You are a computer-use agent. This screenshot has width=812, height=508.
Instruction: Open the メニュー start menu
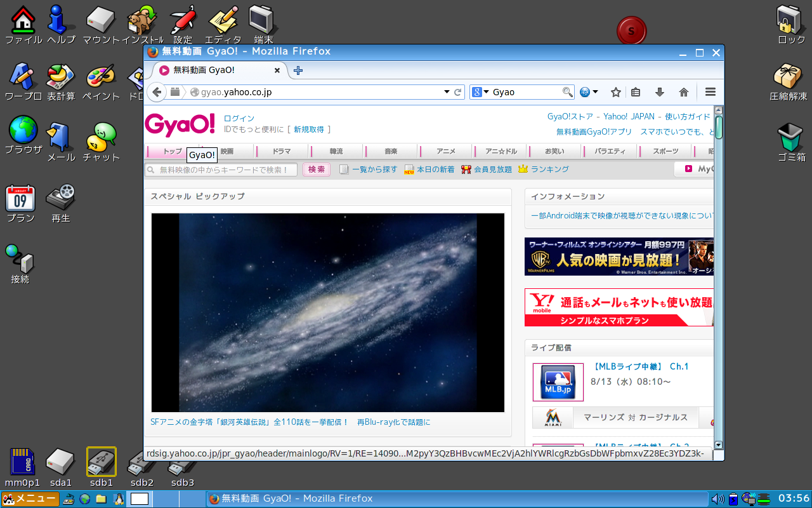point(30,498)
